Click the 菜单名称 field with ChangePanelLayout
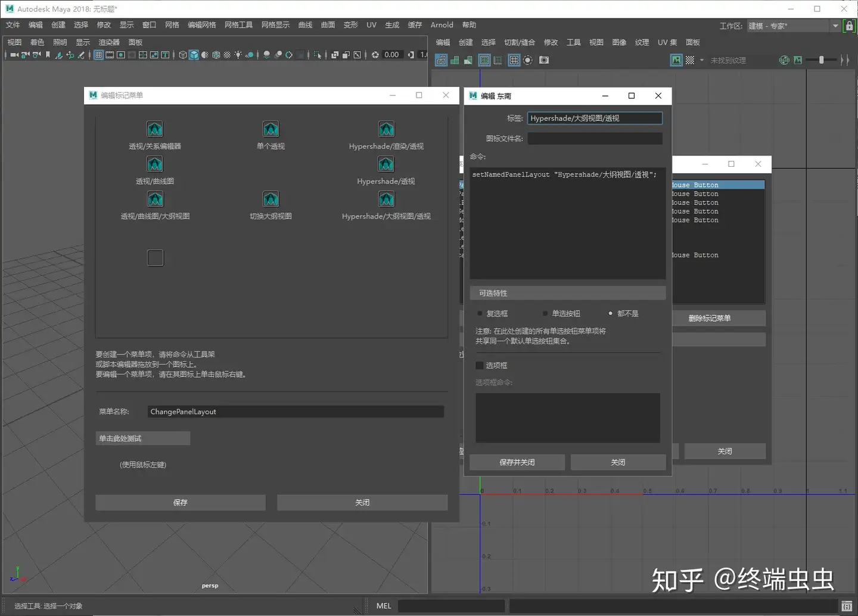This screenshot has width=858, height=616. [x=296, y=412]
